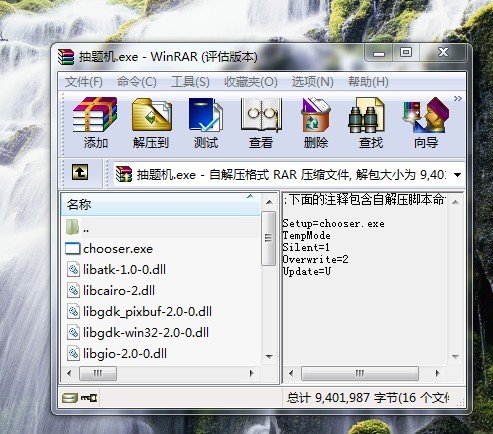Image resolution: width=493 pixels, height=434 pixels.
Task: Click the 添加 (Add) toolbar icon
Action: click(95, 123)
